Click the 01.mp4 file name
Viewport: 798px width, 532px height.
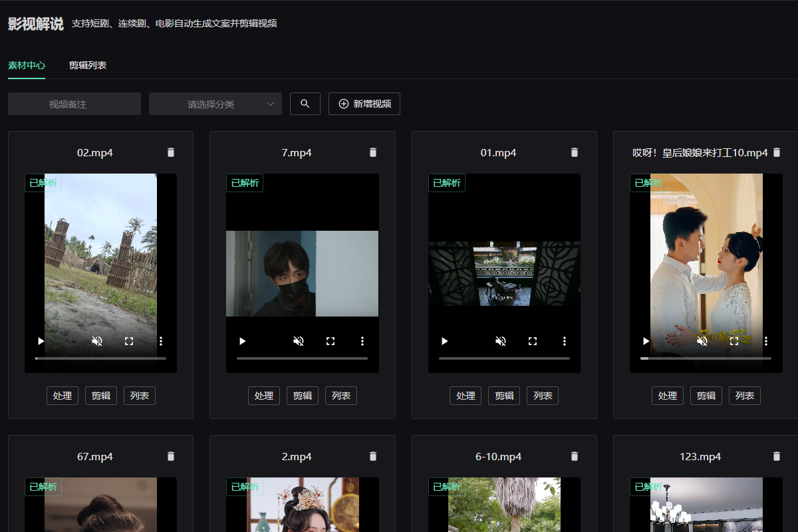[x=499, y=153]
